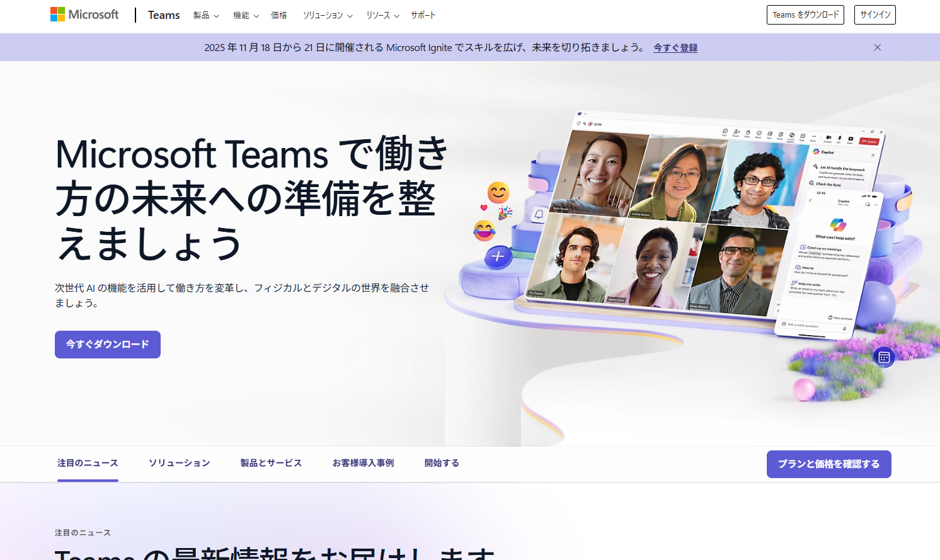Click the サインイン button

click(874, 14)
